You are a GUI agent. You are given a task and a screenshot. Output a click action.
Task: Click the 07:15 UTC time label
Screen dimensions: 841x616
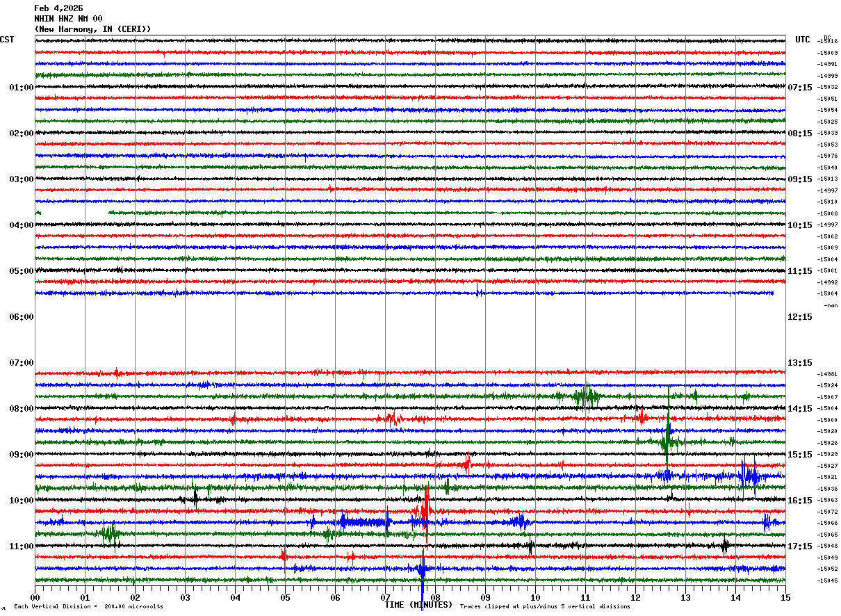(x=799, y=88)
